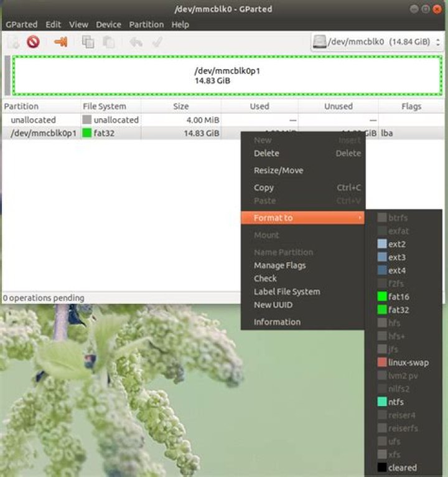Choose Delete from the context menu
448x477 pixels.
click(x=303, y=153)
